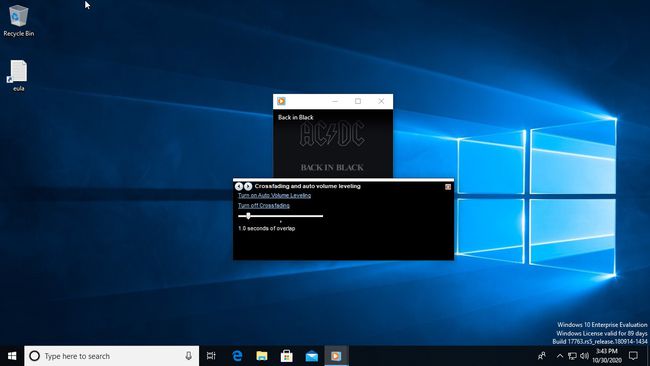Screen dimensions: 650x366
Task: Click Windows Media Player taskbar button
Action: pyautogui.click(x=336, y=356)
